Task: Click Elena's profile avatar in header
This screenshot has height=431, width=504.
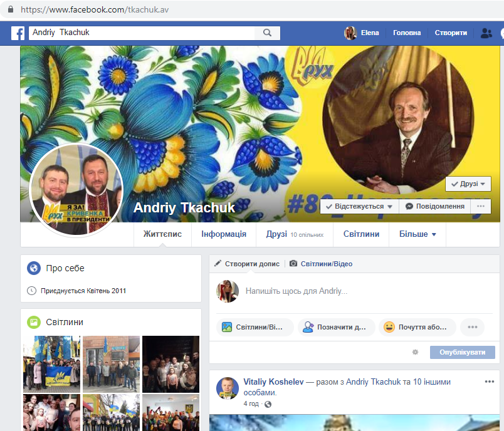Action: (350, 33)
